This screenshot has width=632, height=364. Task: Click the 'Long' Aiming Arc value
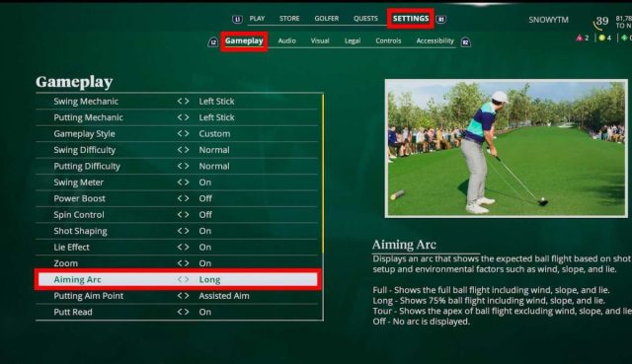[209, 279]
